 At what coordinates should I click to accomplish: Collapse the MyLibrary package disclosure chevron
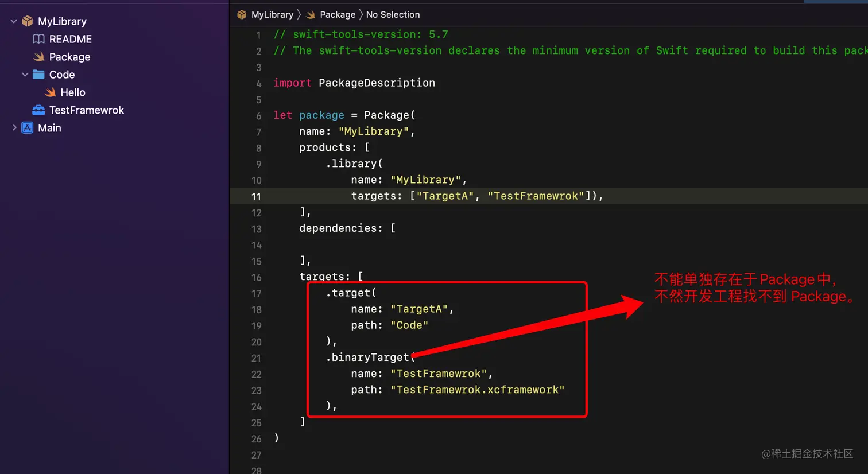point(14,21)
